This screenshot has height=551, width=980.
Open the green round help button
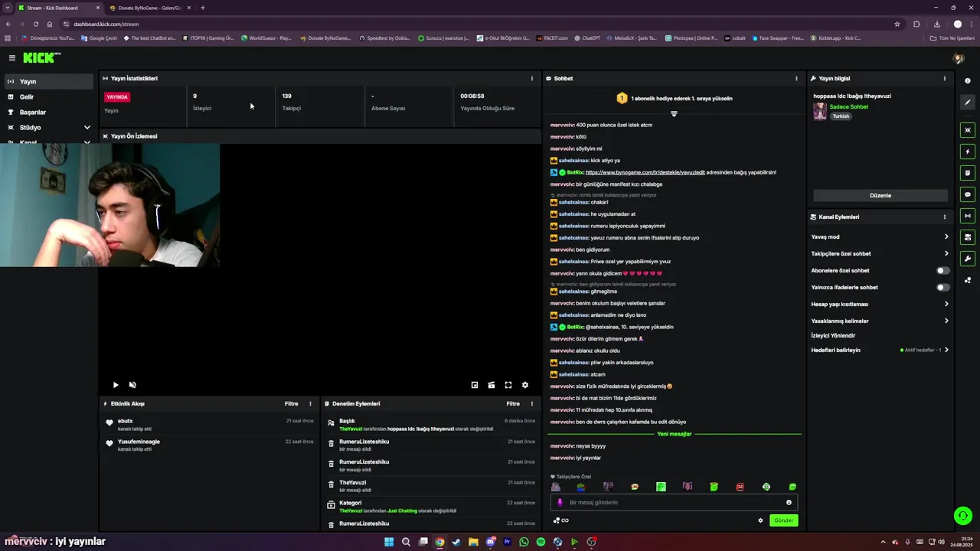pos(962,516)
